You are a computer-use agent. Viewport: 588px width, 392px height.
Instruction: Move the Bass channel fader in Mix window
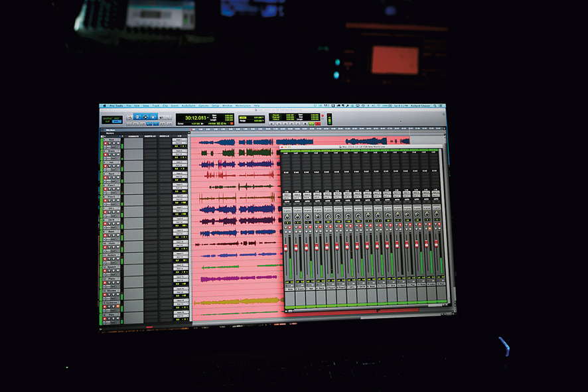(x=367, y=245)
